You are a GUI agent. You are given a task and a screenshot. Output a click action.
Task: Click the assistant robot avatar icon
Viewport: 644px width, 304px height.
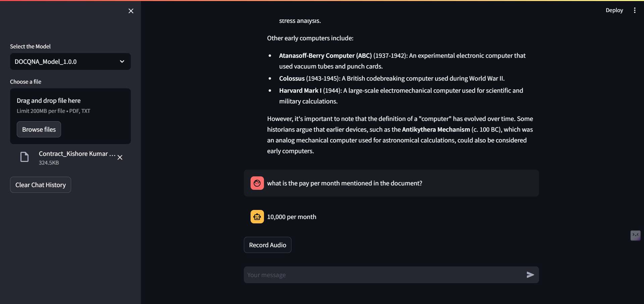pos(257,217)
